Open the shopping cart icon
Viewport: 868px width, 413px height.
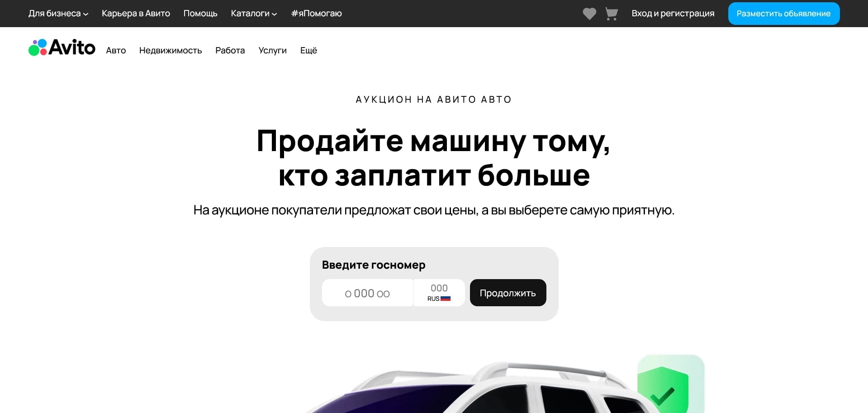[611, 14]
